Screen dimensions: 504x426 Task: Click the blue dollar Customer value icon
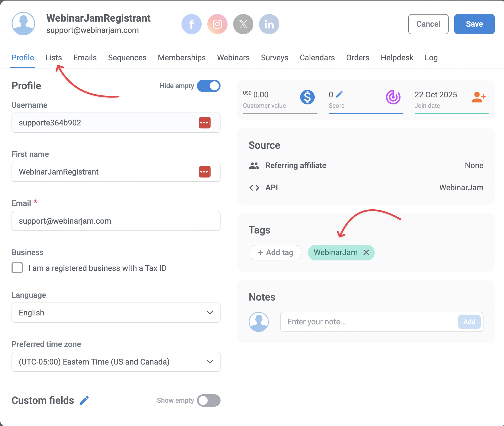307,97
